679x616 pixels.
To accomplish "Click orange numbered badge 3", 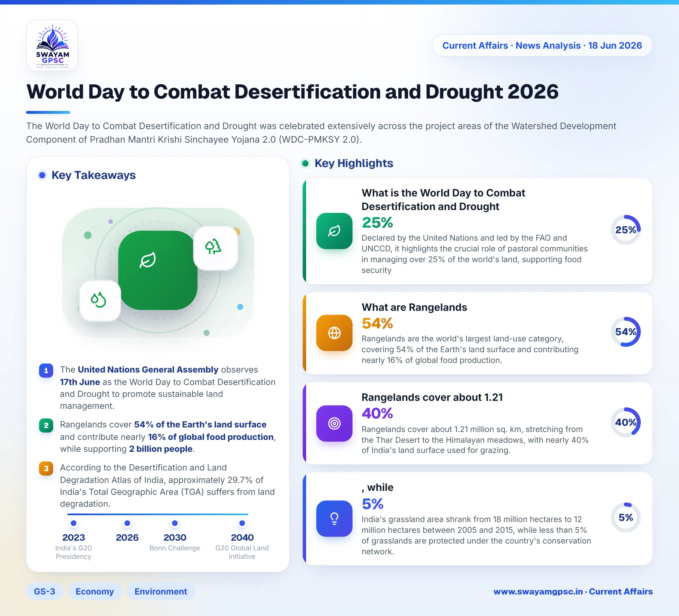I will point(46,469).
